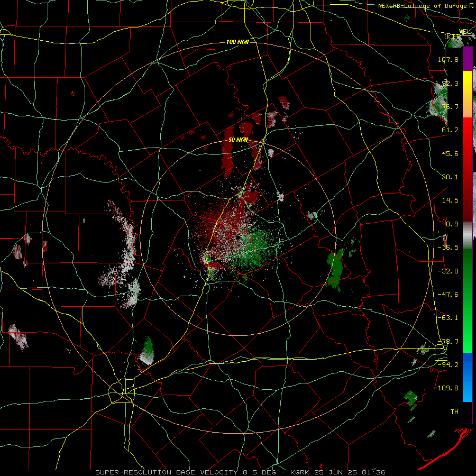Select the -32.0 velocity scale value

[x=448, y=271]
